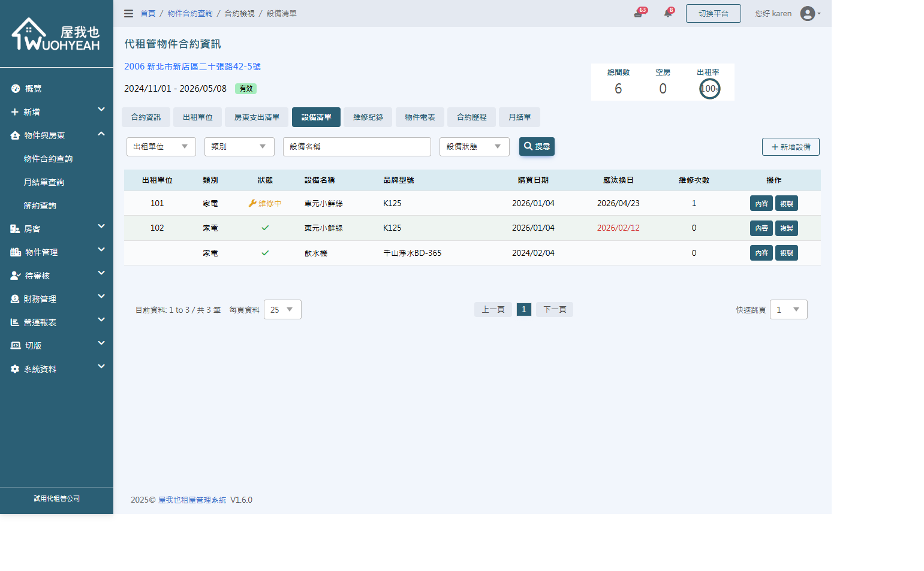Switch to the 維修紀錄 tab
Viewport: 924px width, 571px height.
[x=368, y=117]
